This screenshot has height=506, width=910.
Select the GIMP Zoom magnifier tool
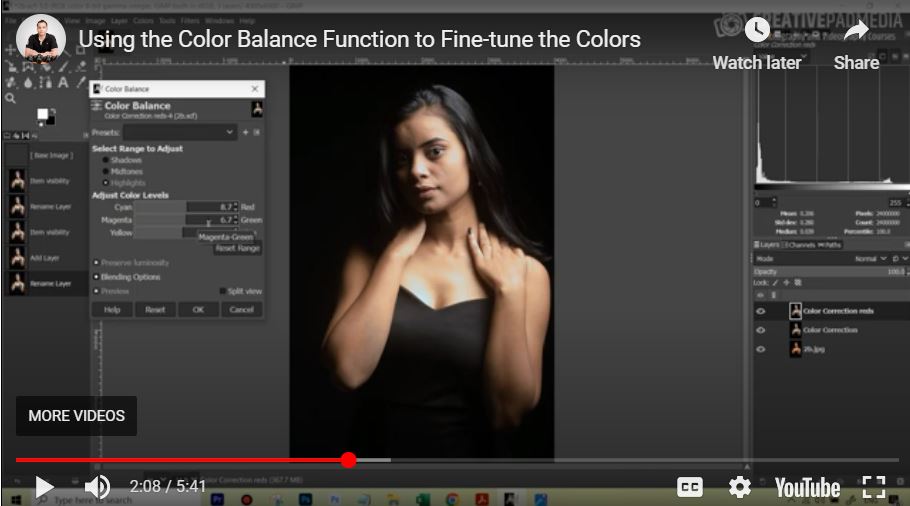coord(10,99)
